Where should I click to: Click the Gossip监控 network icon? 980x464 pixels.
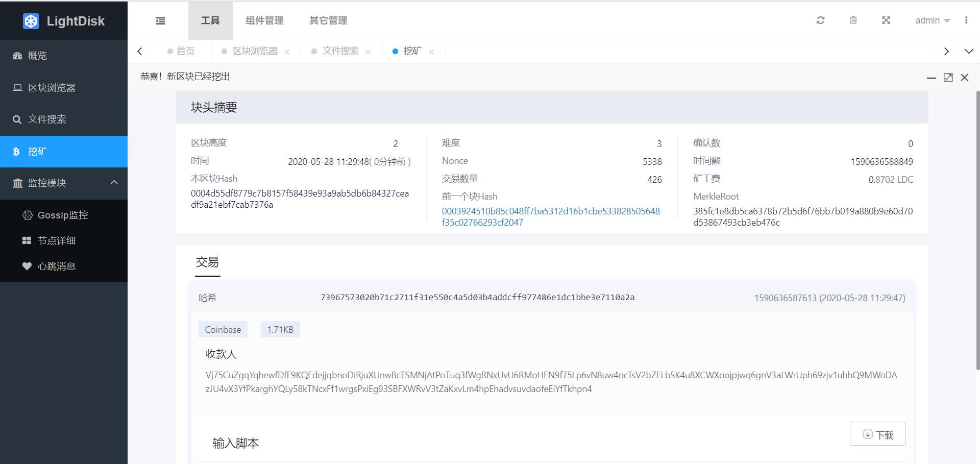[28, 215]
